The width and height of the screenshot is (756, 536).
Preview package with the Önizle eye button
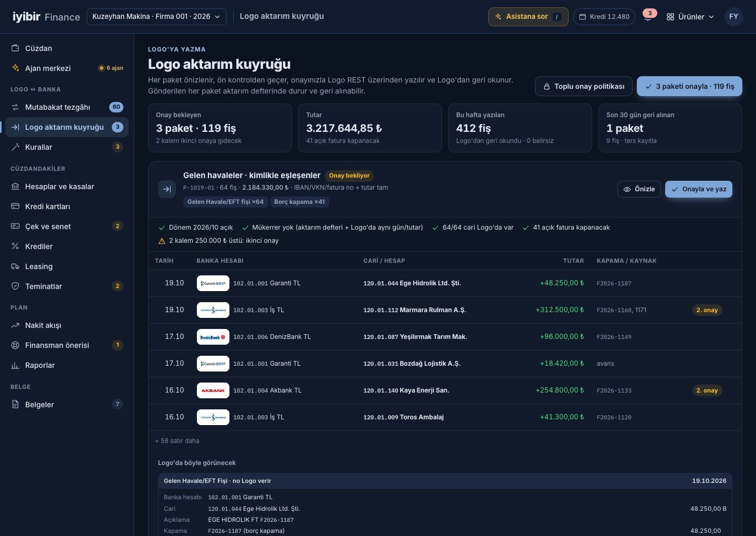tap(639, 189)
